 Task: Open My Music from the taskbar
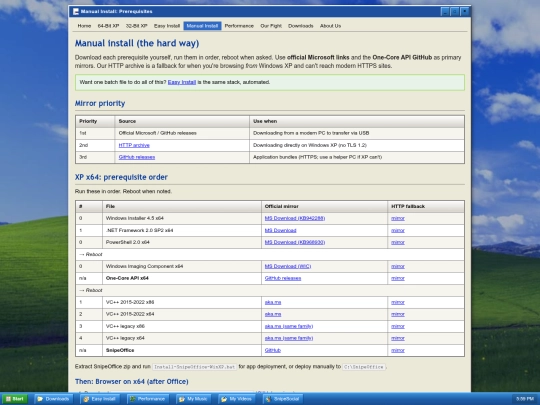coord(194,399)
